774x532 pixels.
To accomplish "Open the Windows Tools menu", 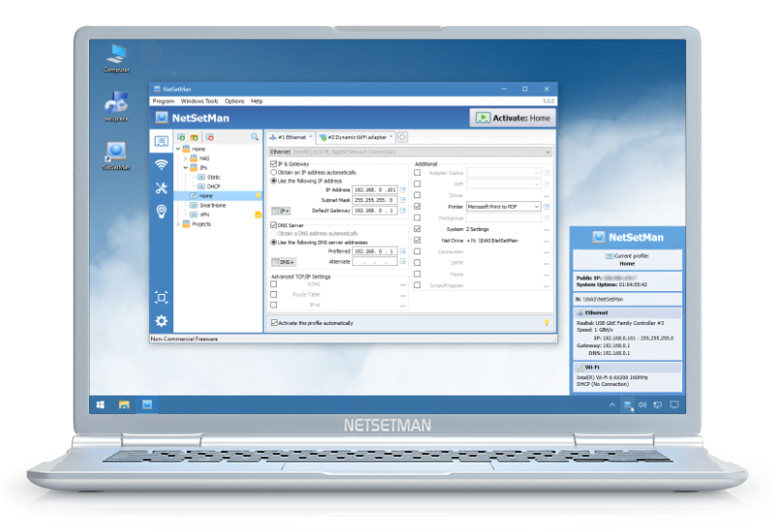I will [199, 102].
